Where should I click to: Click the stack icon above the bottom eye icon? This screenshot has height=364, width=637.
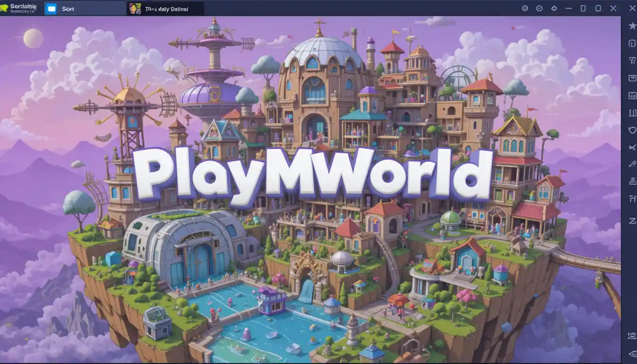632,336
